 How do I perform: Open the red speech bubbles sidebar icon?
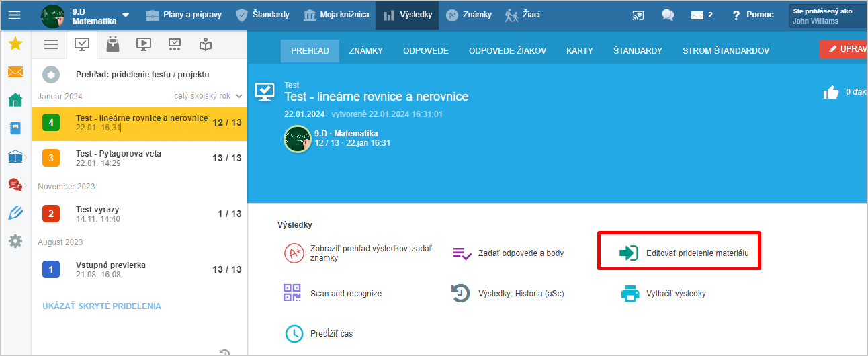click(15, 184)
